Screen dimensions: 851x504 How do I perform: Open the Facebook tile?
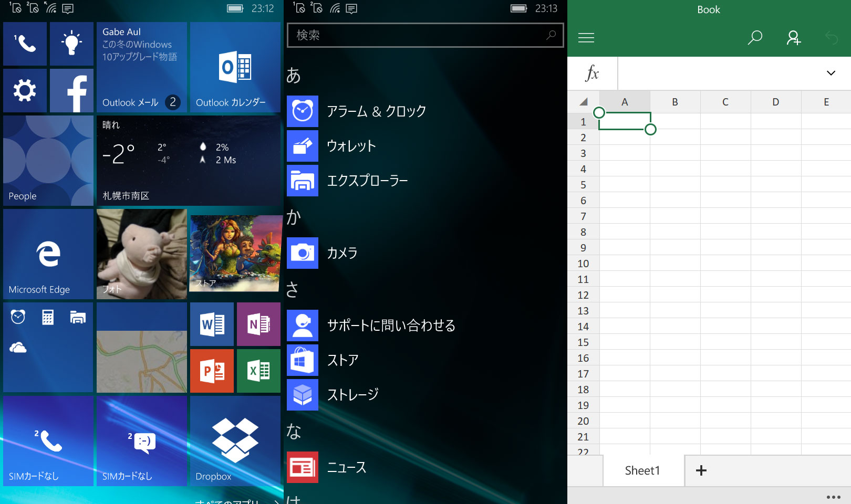(71, 90)
